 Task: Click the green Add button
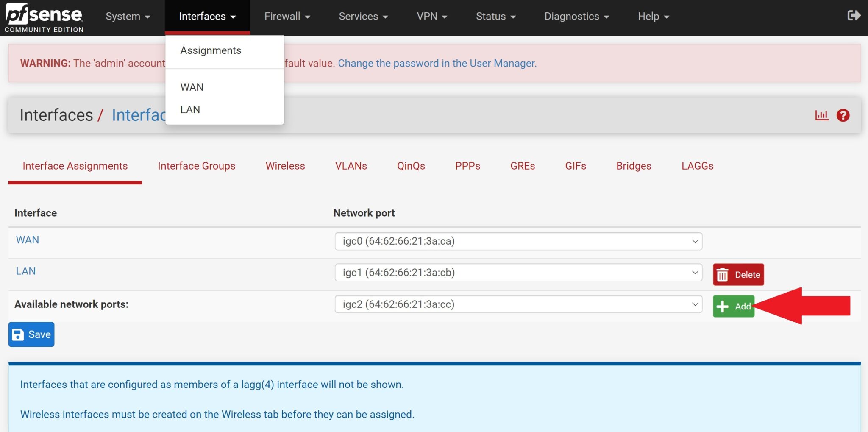click(734, 306)
